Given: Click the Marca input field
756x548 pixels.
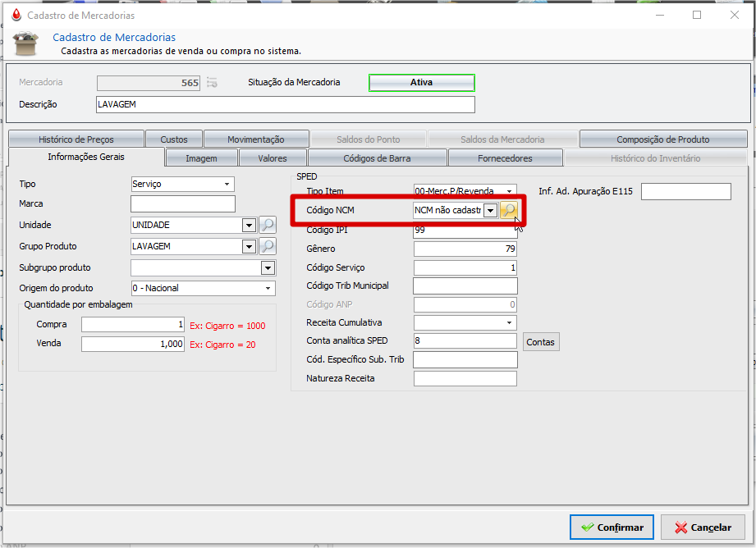Looking at the screenshot, I should pos(183,204).
